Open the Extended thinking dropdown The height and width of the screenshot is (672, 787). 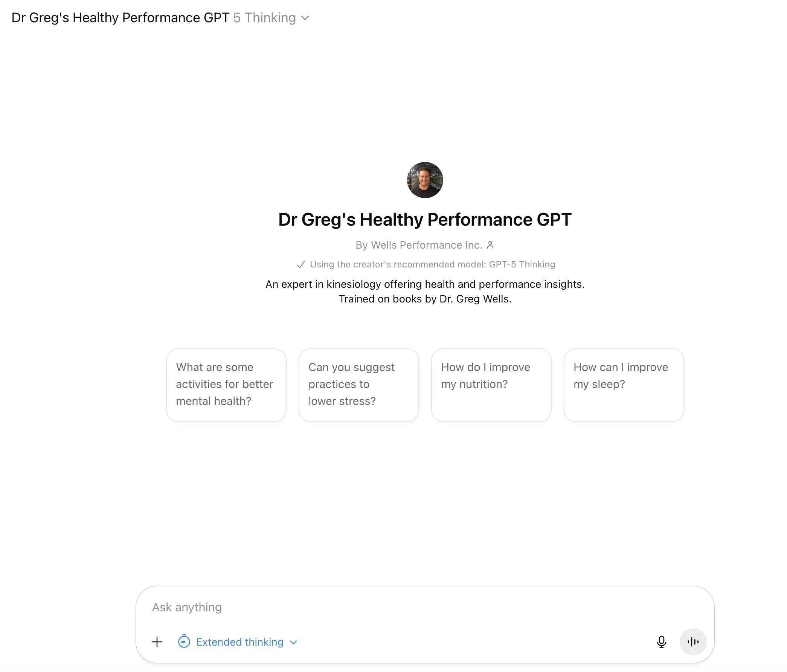click(x=239, y=642)
